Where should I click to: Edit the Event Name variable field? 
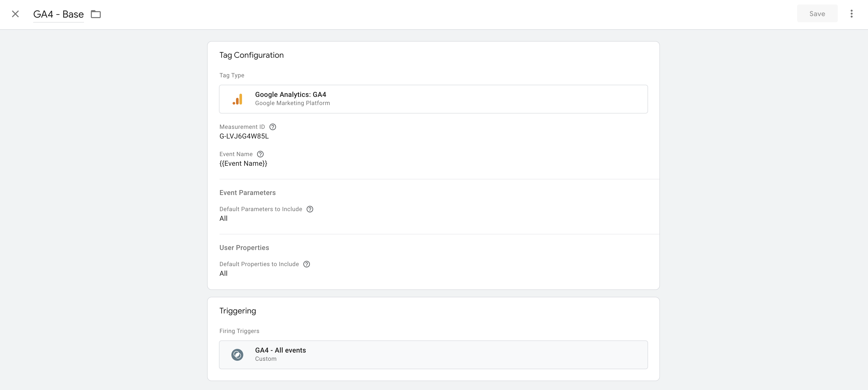click(243, 164)
